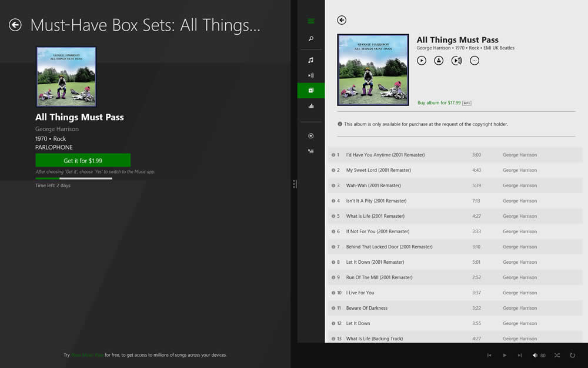
Task: Skip to next track in player bar
Action: [520, 355]
